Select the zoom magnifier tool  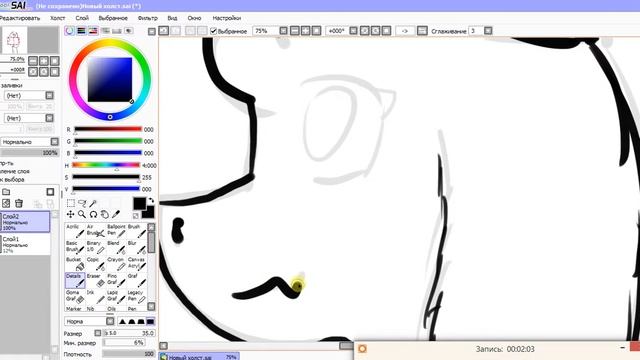[82, 214]
